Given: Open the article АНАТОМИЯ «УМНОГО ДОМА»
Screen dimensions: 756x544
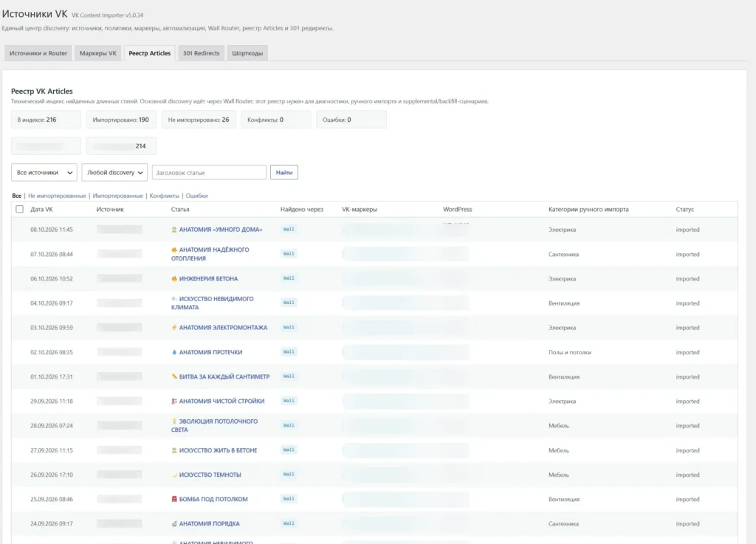Looking at the screenshot, I should [x=221, y=230].
